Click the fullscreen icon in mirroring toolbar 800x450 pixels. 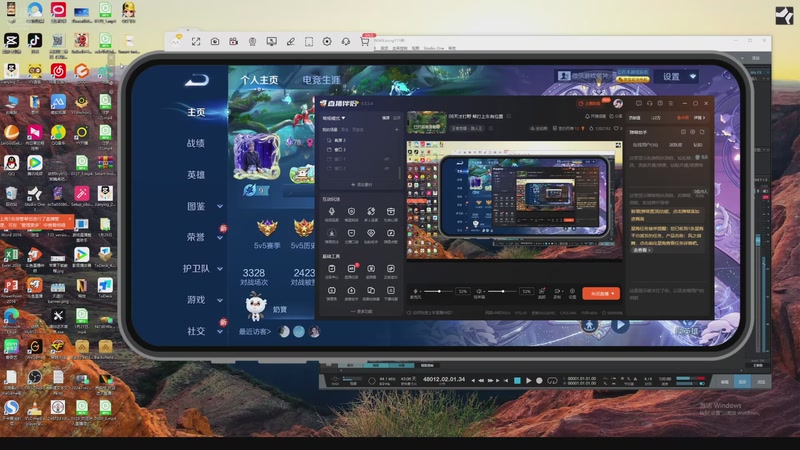point(196,42)
